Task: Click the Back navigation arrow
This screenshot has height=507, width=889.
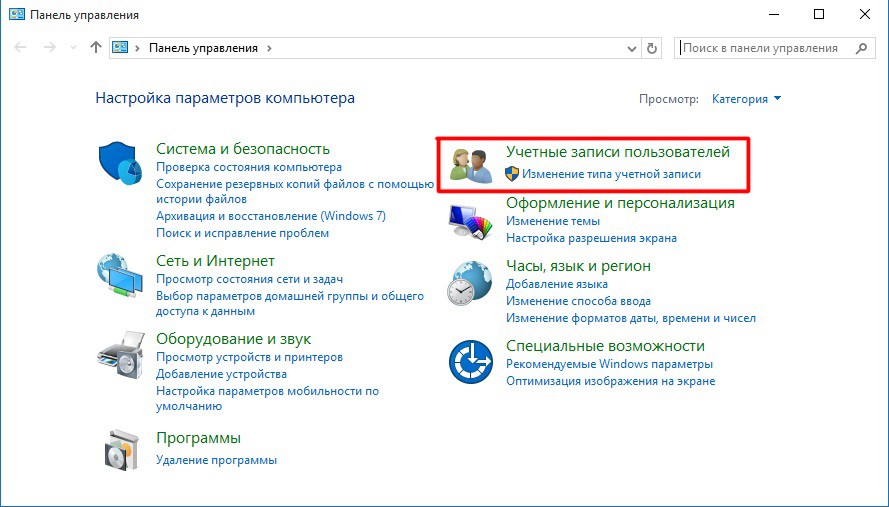Action: coord(20,48)
